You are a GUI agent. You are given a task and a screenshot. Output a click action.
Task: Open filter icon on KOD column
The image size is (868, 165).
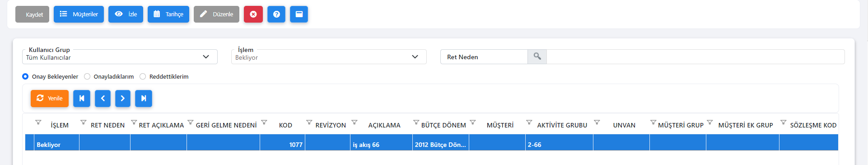click(264, 123)
